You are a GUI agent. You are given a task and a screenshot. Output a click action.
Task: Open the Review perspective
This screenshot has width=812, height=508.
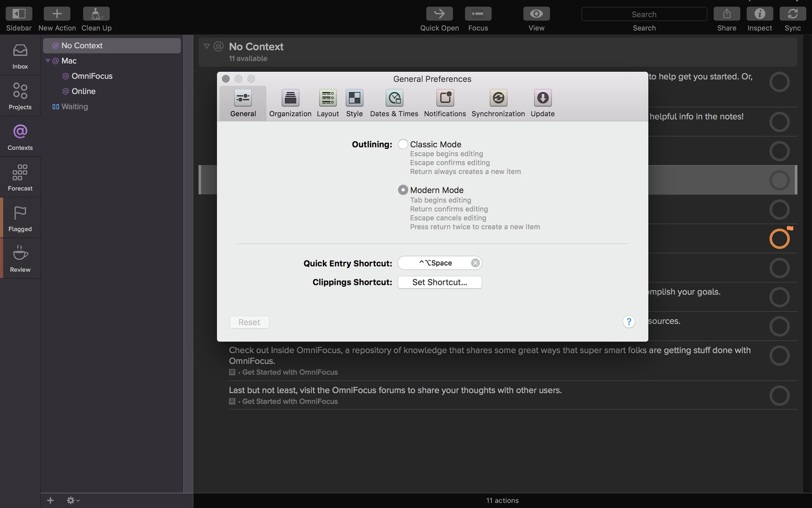click(20, 259)
